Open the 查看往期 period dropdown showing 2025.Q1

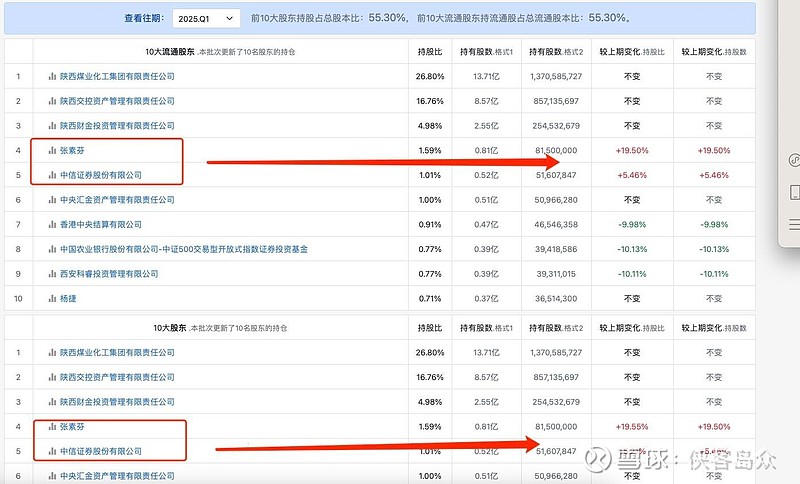click(206, 18)
